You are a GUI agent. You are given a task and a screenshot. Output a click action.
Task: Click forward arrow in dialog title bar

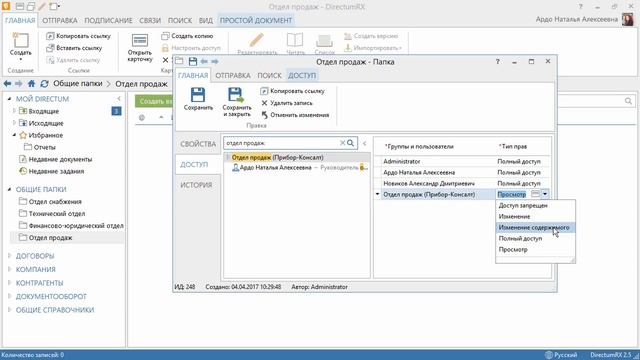(x=215, y=62)
